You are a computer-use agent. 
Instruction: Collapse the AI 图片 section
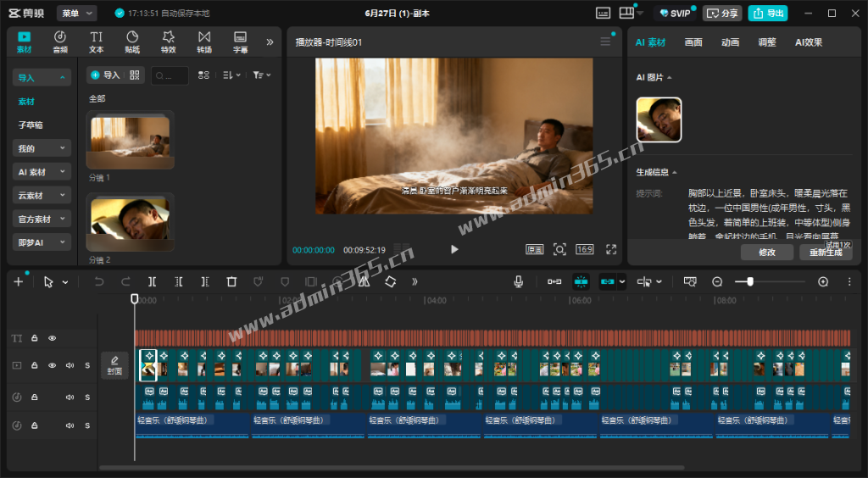(x=670, y=77)
